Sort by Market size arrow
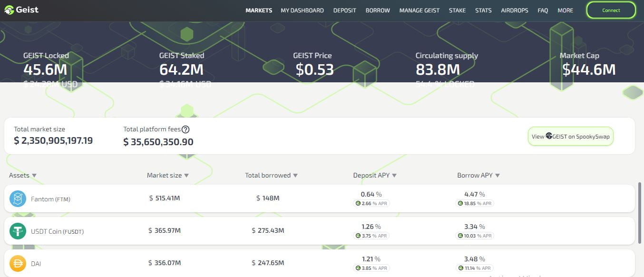This screenshot has height=277, width=644. tap(186, 176)
